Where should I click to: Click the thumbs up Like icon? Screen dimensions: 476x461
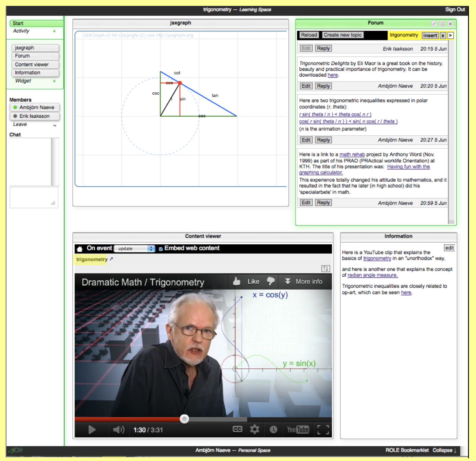237,281
